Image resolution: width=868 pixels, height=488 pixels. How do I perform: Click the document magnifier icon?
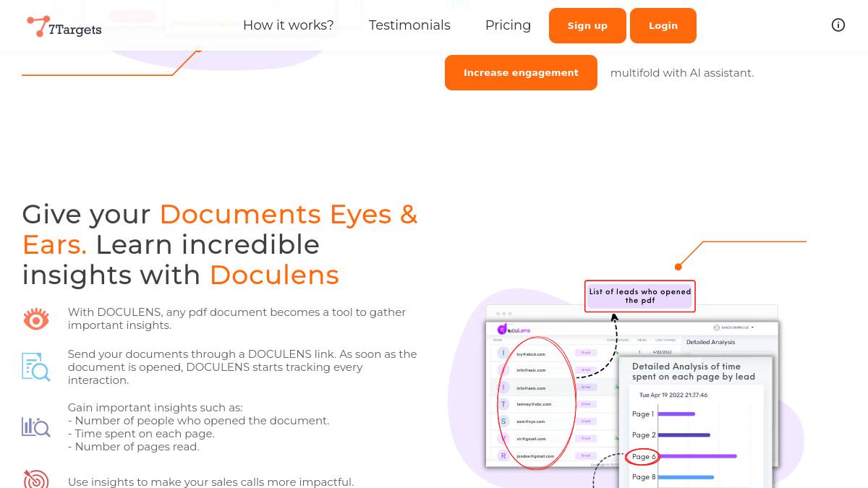click(36, 367)
